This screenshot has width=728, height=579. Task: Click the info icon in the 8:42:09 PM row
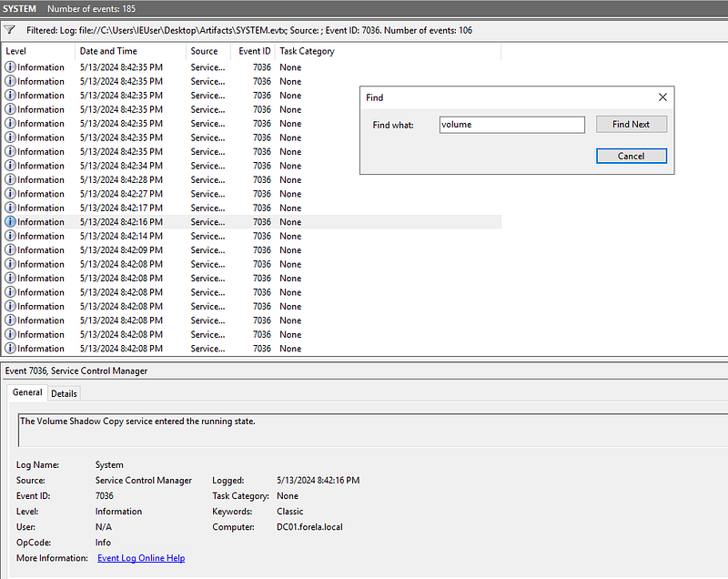click(10, 249)
